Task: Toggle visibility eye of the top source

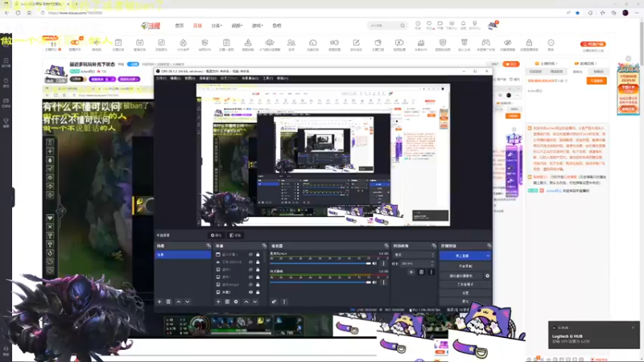Action: pos(250,254)
